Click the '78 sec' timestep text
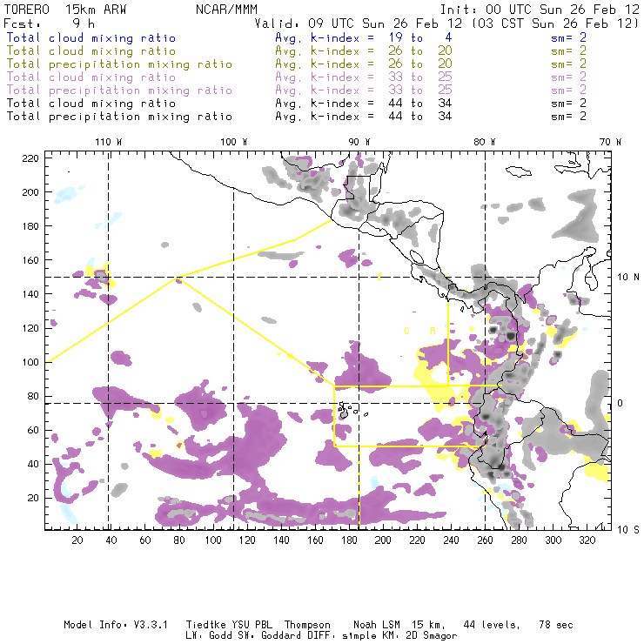This screenshot has width=644, height=644. tap(556, 625)
